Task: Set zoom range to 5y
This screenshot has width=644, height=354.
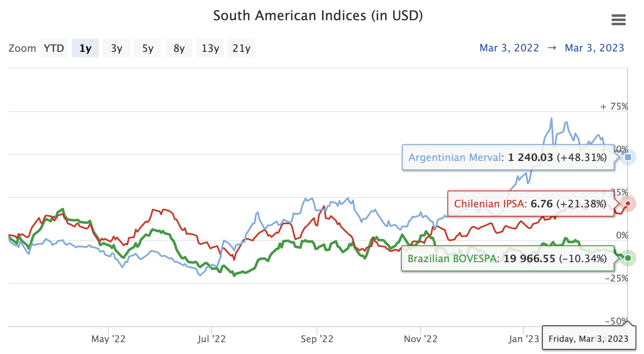Action: point(148,48)
